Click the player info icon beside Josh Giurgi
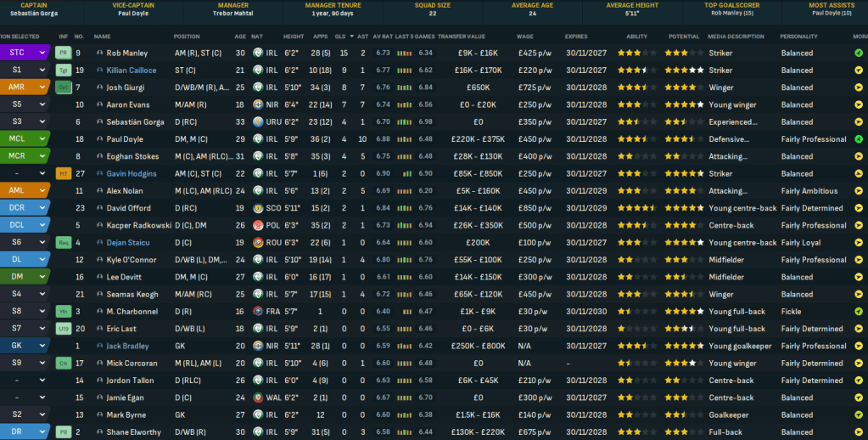Screen dimensions: 868x440 (x=99, y=87)
